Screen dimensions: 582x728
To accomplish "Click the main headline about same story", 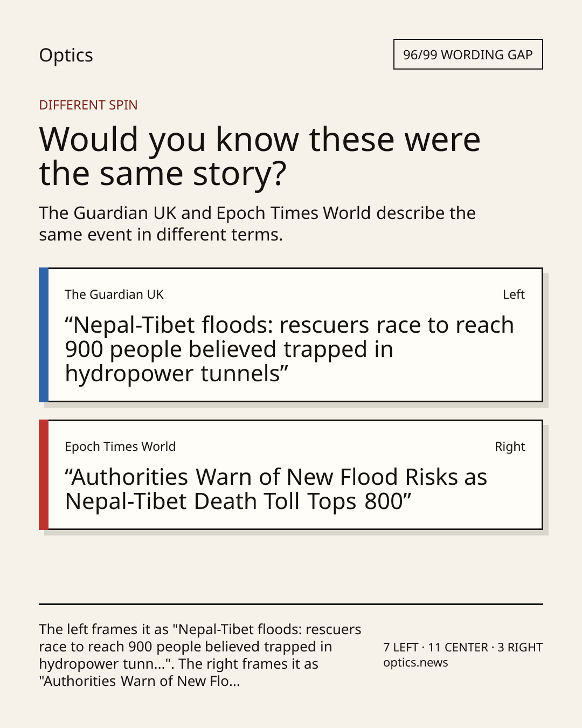I will tap(260, 156).
